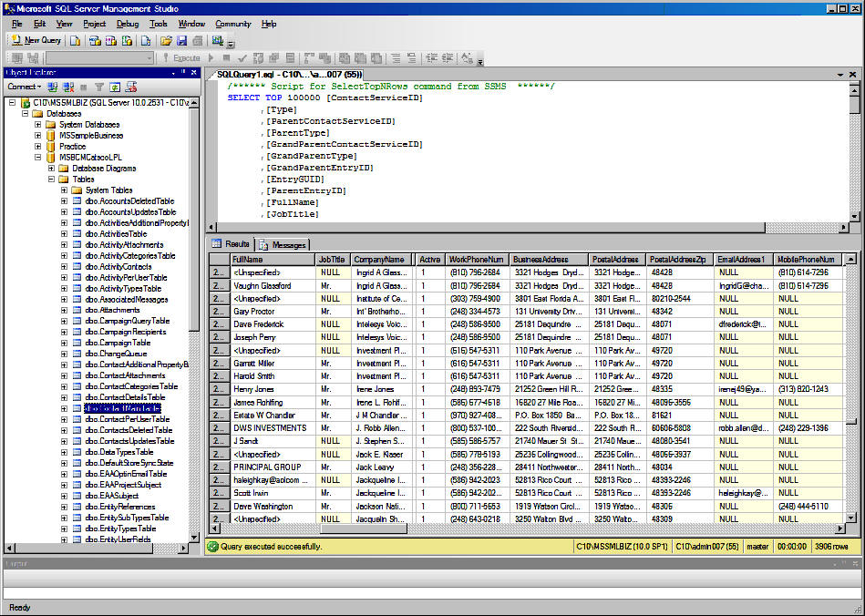The image size is (865, 616).
Task: Click the Activity Monitor toolbar icon
Action: 218,40
